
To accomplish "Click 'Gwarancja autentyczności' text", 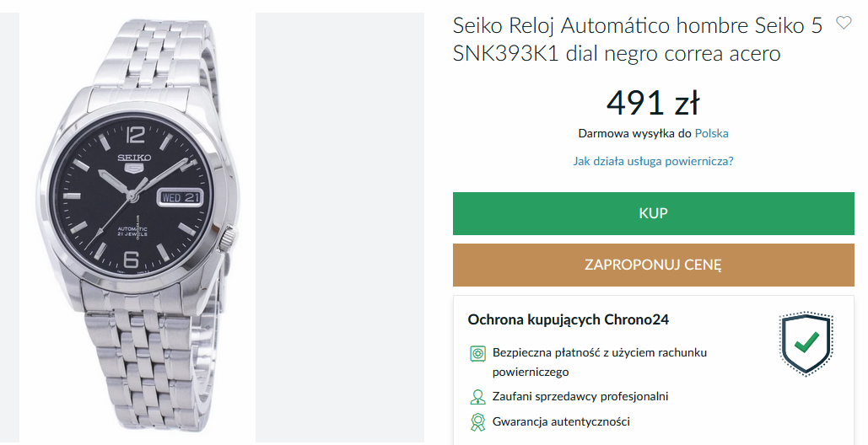I will [561, 421].
